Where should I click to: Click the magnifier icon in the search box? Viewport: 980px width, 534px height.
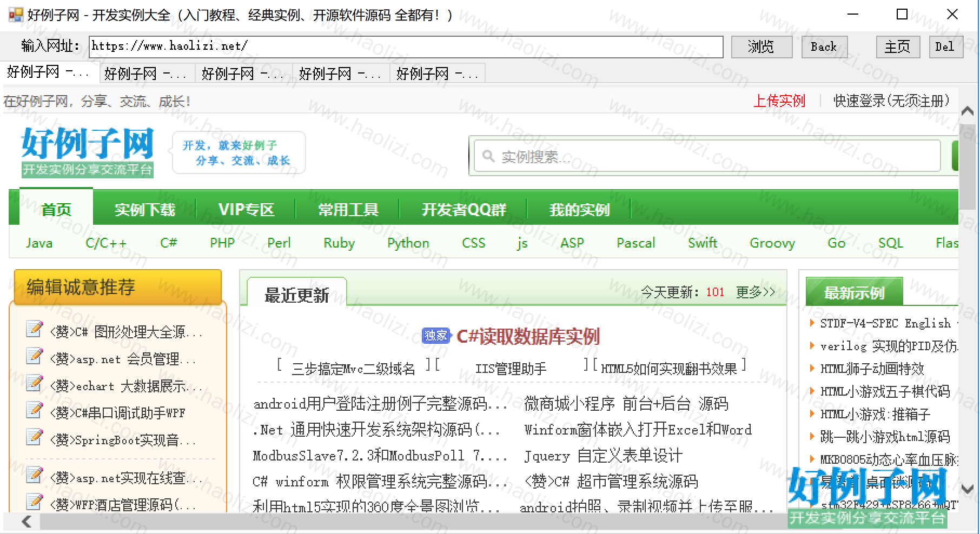tap(488, 156)
